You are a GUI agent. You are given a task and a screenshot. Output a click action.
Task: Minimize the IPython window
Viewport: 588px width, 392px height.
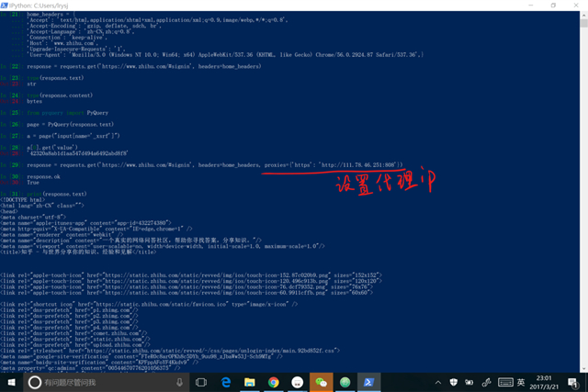click(531, 6)
